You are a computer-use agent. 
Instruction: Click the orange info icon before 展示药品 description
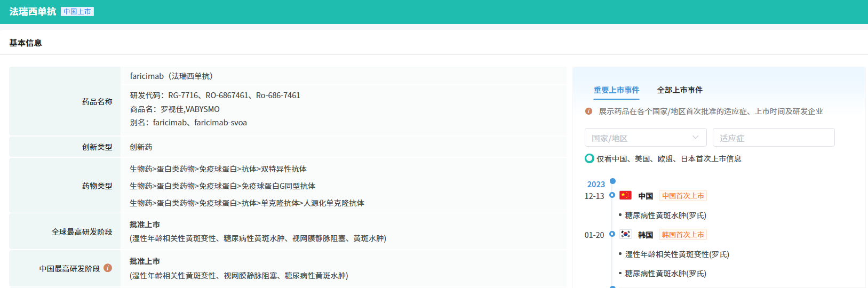coord(588,111)
